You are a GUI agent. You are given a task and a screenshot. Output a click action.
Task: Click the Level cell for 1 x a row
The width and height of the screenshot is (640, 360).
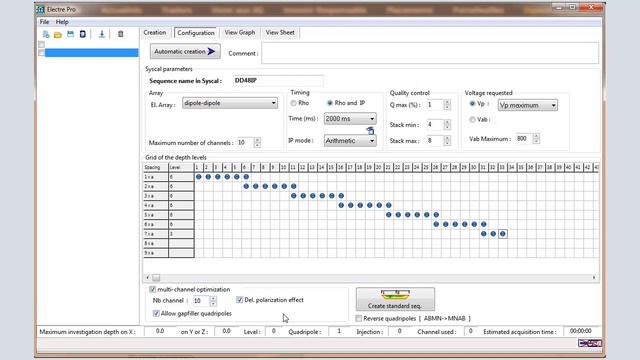(181, 177)
